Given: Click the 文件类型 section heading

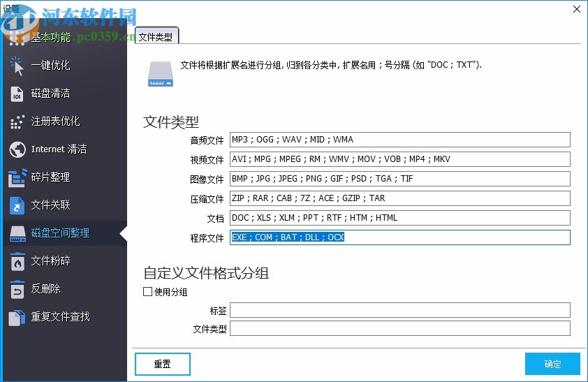Looking at the screenshot, I should [x=171, y=122].
